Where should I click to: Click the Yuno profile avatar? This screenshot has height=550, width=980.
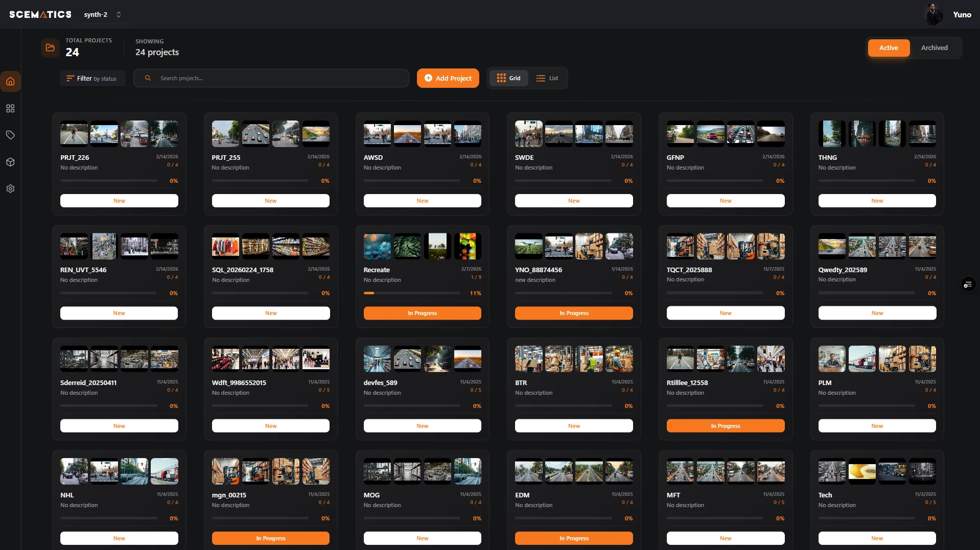934,15
